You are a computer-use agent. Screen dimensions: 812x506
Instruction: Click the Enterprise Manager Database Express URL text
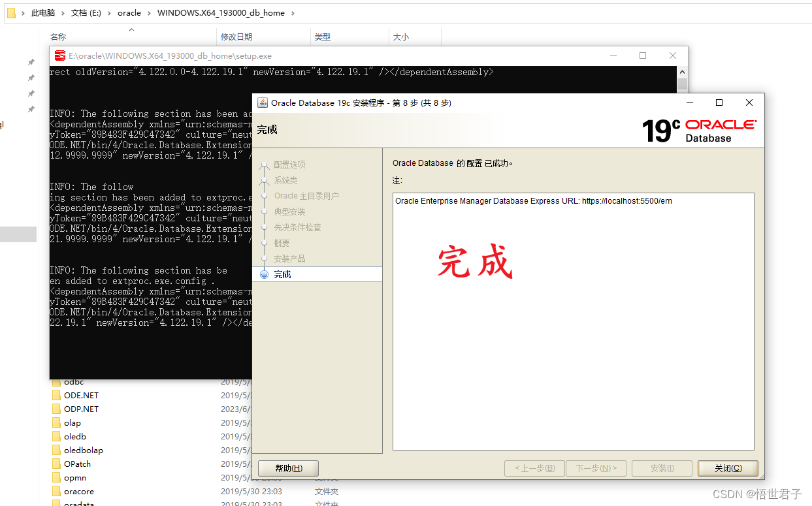(534, 201)
